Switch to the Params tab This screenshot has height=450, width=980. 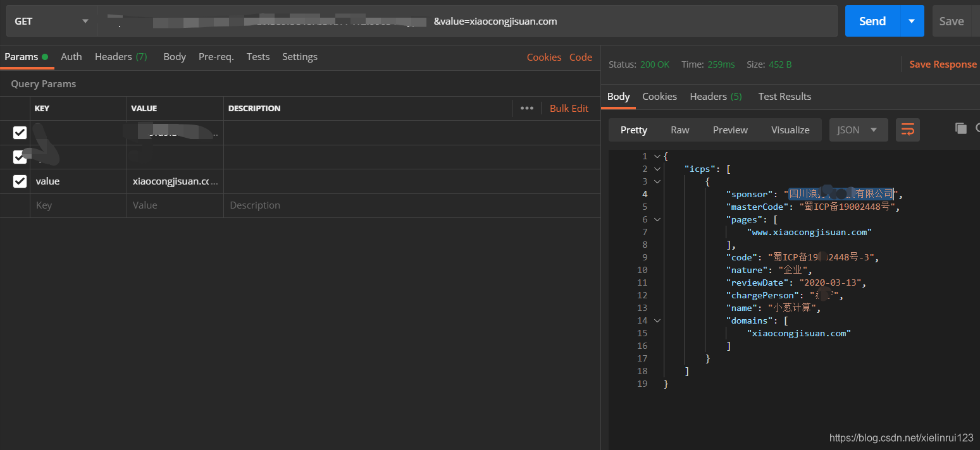coord(26,57)
